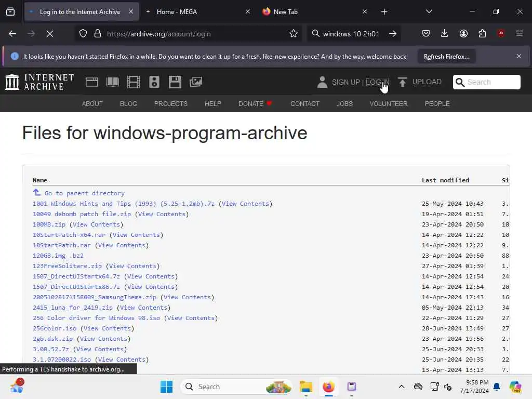Open the Windows Start button

coord(166,387)
